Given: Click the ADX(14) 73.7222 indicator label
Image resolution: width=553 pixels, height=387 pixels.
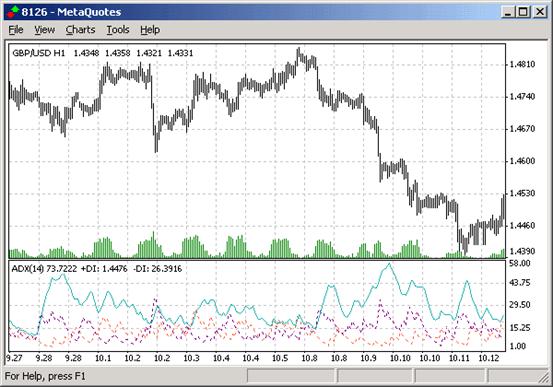Looking at the screenshot, I should pyautogui.click(x=44, y=269).
